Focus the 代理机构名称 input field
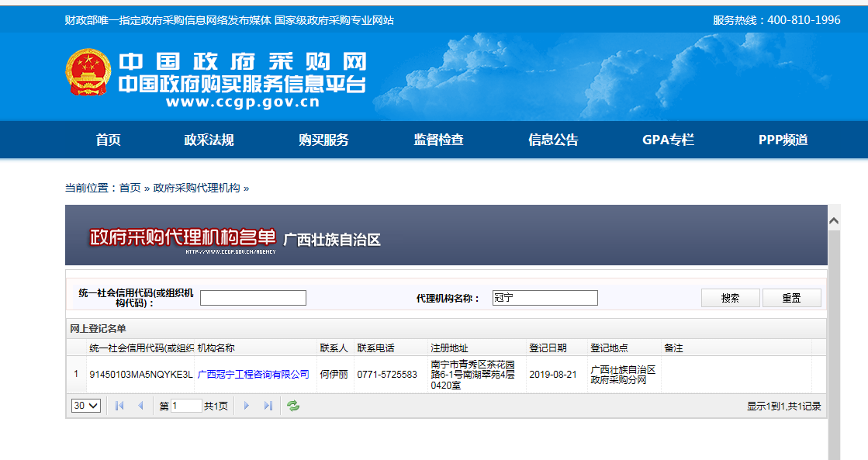This screenshot has width=868, height=460. pyautogui.click(x=545, y=298)
